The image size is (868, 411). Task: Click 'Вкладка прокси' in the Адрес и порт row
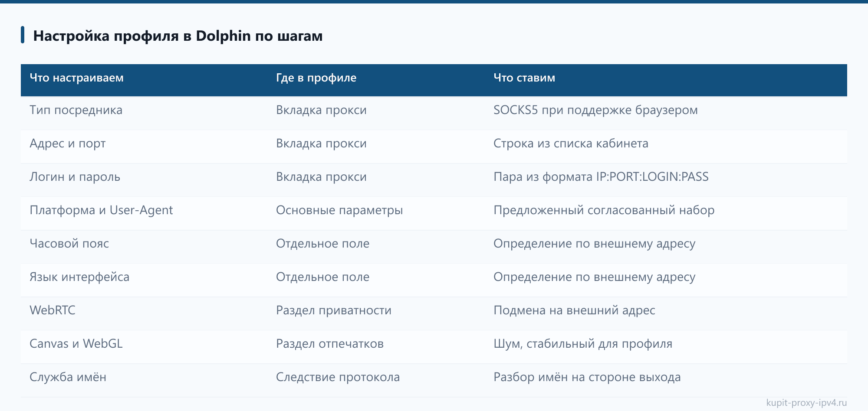coord(321,144)
